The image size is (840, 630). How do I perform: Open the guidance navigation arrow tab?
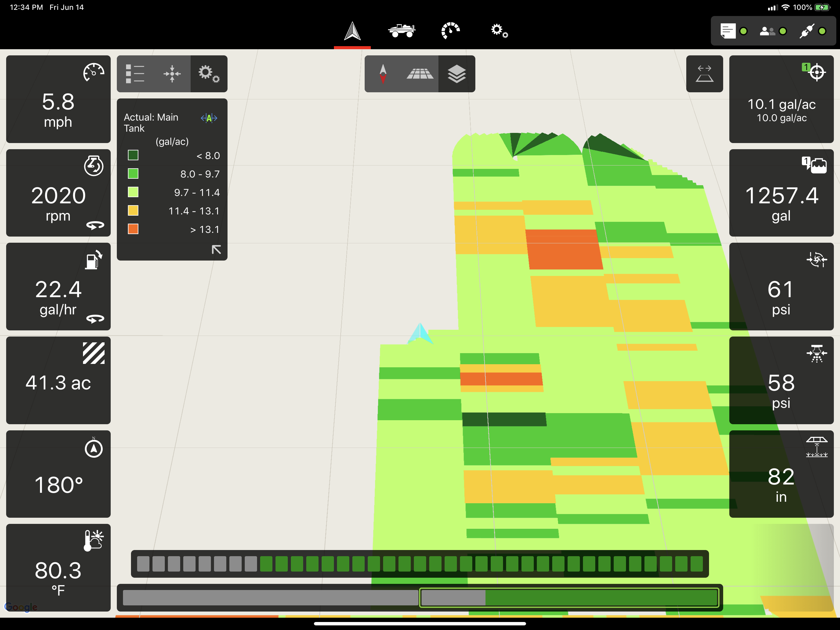[352, 31]
